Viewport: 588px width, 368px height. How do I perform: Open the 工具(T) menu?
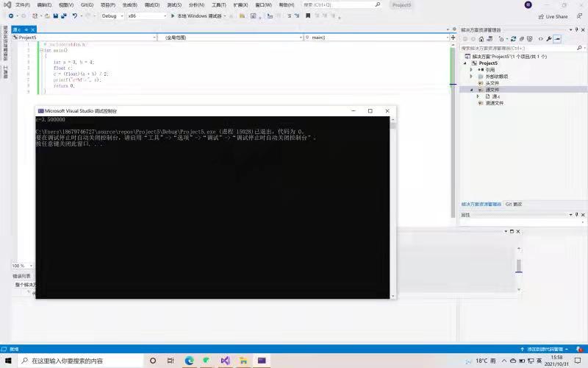(x=218, y=5)
